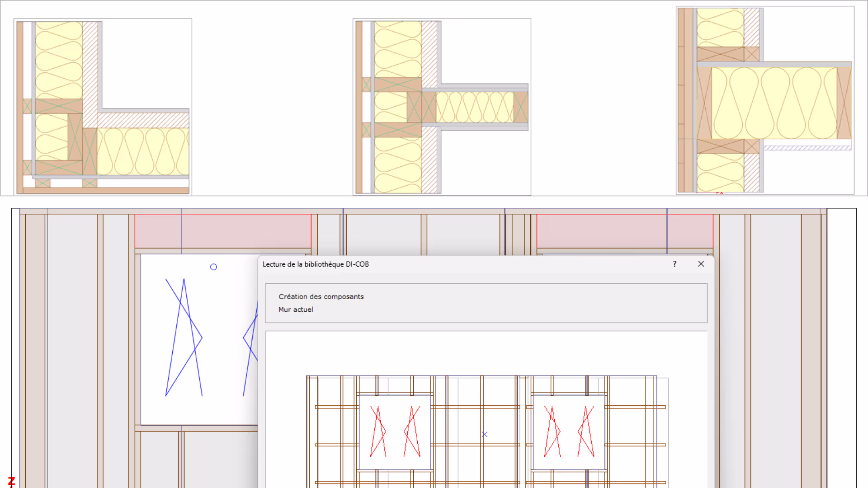Select left red-highlighted lintel zone
Image resolution: width=868 pixels, height=488 pixels.
[222, 231]
